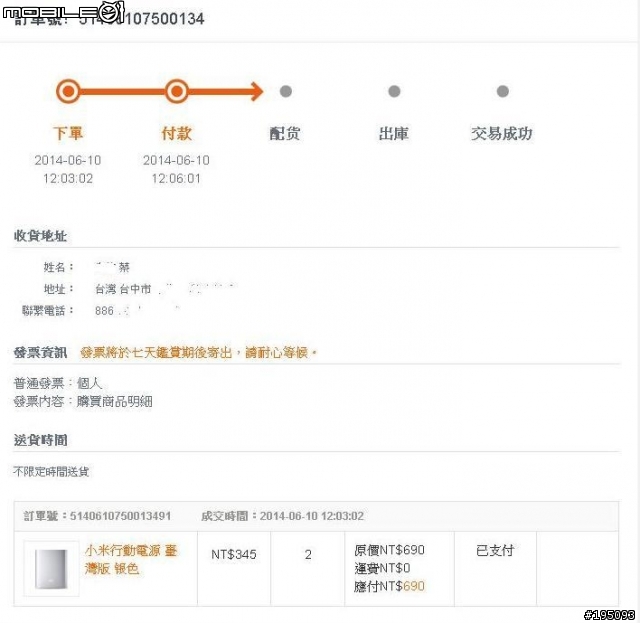Click the 配貨 step label
640x623 pixels.
(285, 134)
